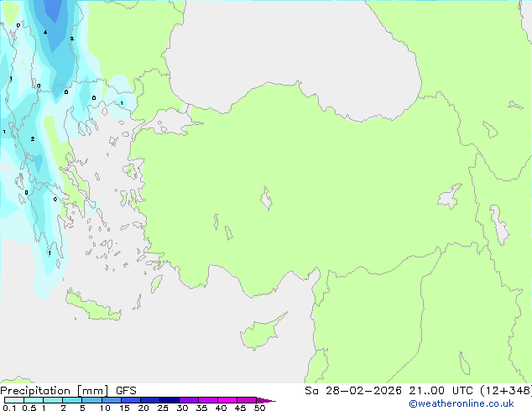Image resolution: width=532 pixels, height=411 pixels.
Task: Click the '(12+348)' forecast run text
Action: point(505,391)
